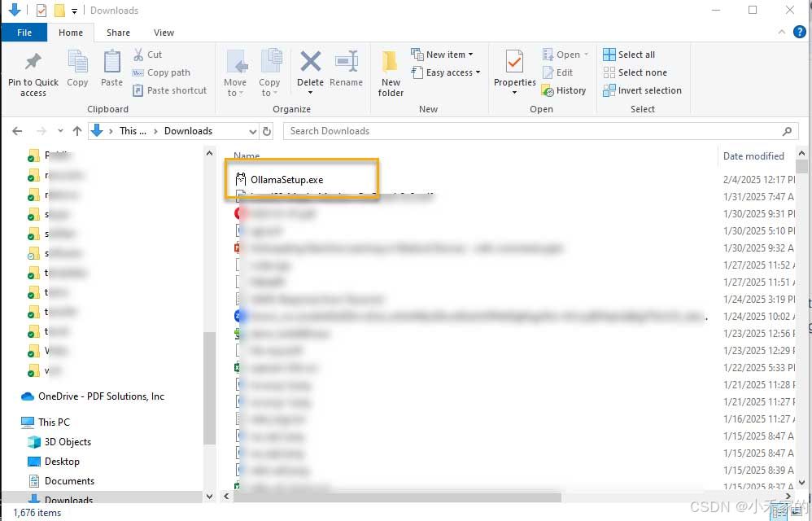Open Explorer help question mark
This screenshot has height=521, width=812.
(800, 32)
